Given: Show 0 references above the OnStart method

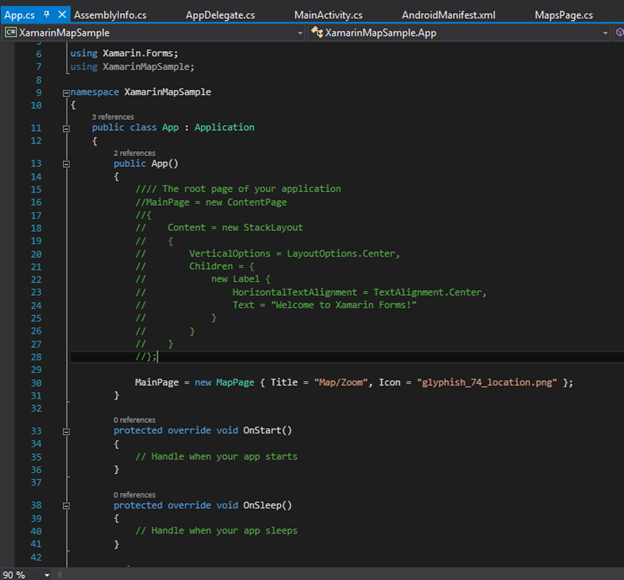Looking at the screenshot, I should tap(134, 420).
